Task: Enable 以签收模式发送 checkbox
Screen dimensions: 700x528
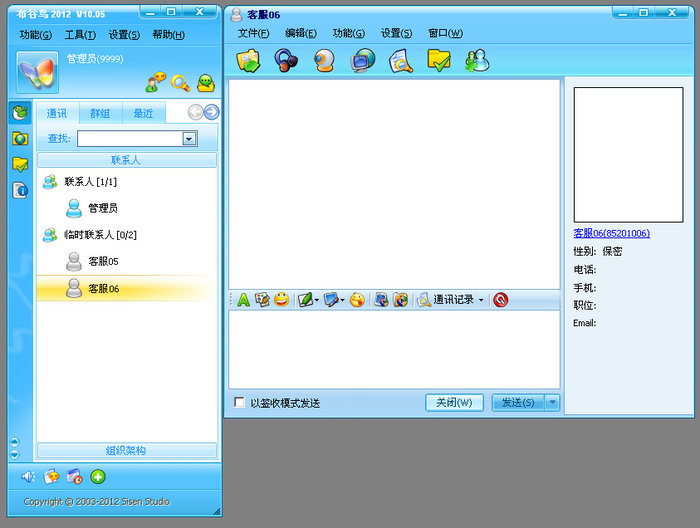Action: [239, 403]
